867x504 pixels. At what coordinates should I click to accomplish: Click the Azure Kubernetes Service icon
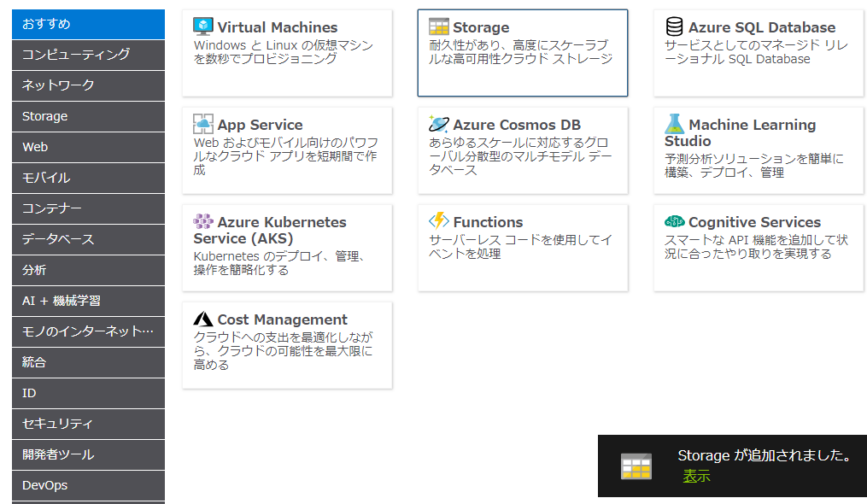click(203, 221)
